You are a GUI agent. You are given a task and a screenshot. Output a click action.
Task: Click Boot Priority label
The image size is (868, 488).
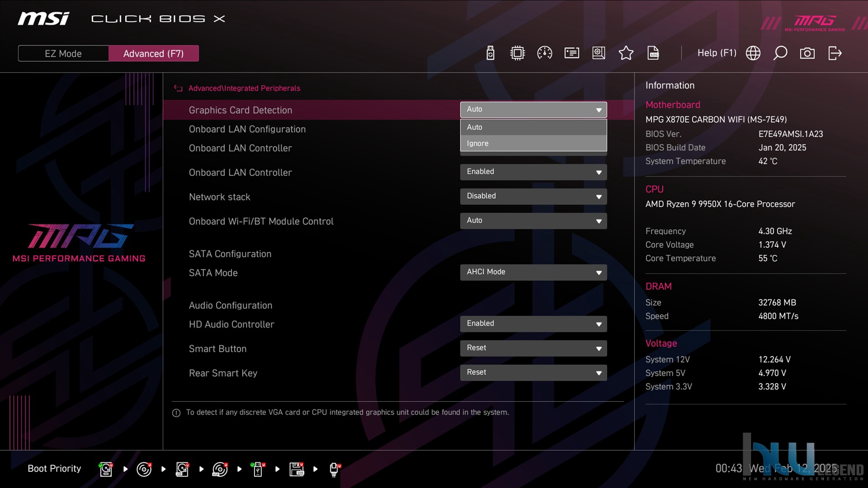click(54, 468)
